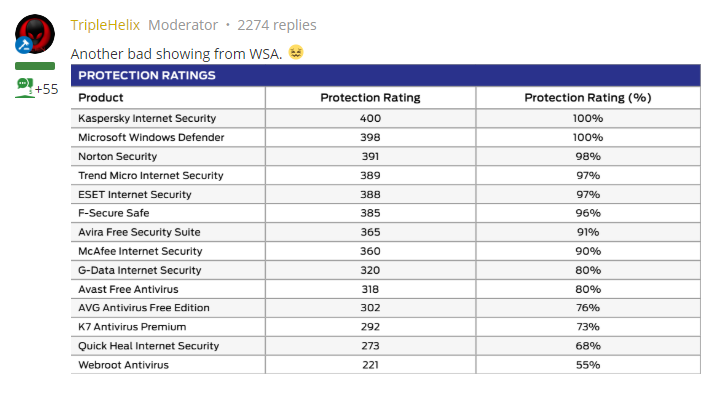Open the TripleHelix username profile link
The width and height of the screenshot is (724, 402).
point(106,25)
